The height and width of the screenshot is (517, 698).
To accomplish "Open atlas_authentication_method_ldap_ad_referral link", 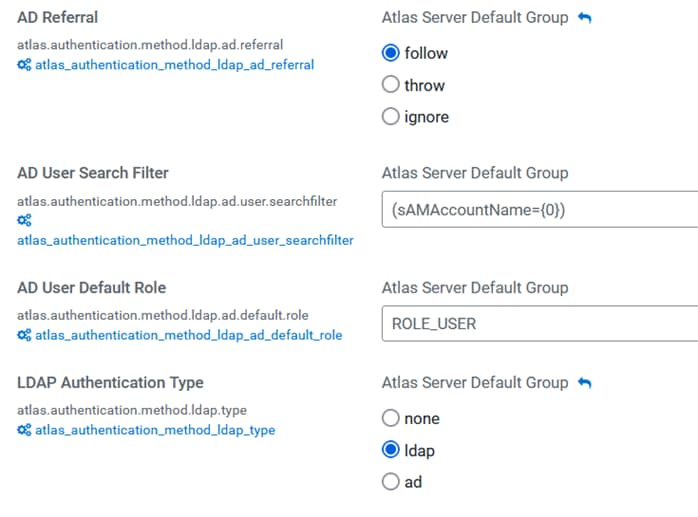I will click(x=174, y=65).
